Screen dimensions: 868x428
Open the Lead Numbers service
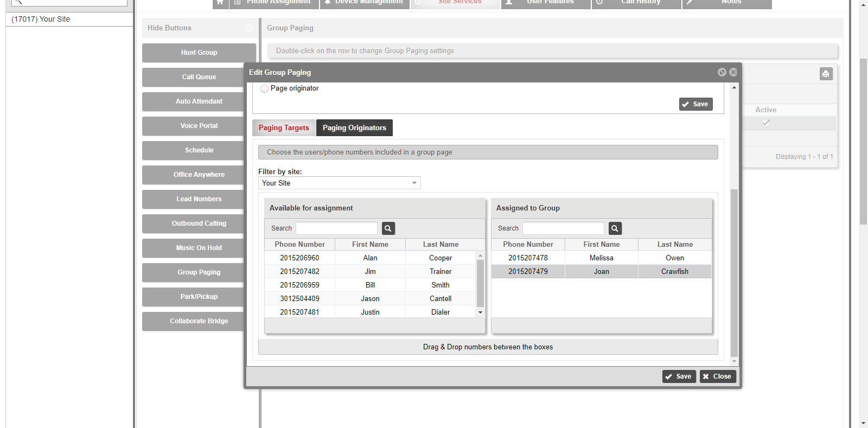coord(193,199)
